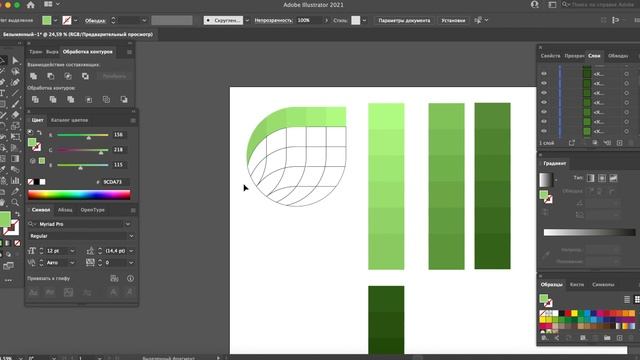Switch to OpenType tab
Image resolution: width=640 pixels, height=360 pixels.
point(93,210)
